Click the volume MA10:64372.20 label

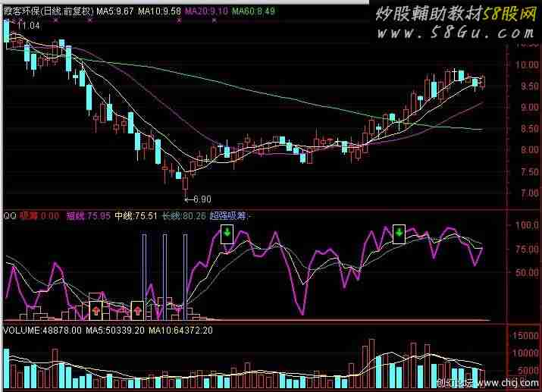point(180,331)
